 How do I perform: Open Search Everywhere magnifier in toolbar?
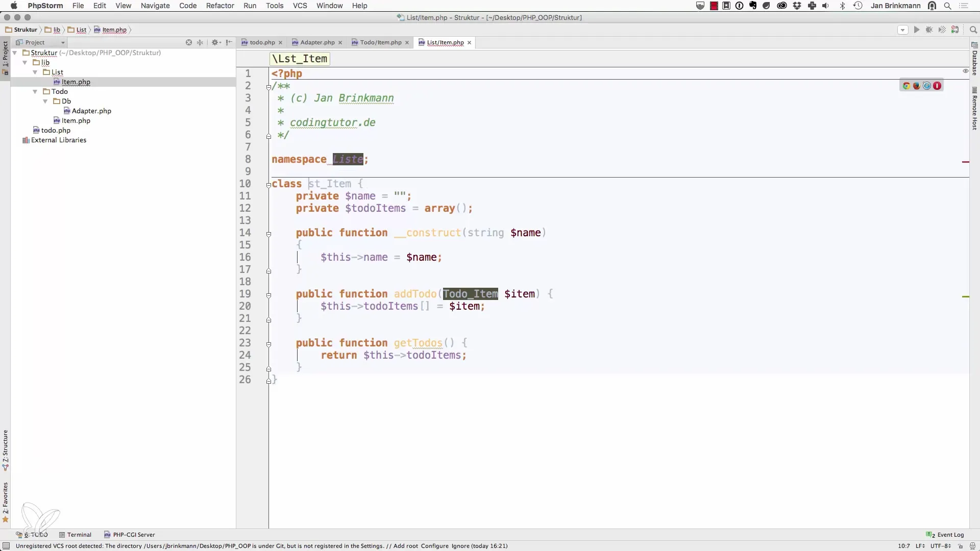pos(973,30)
